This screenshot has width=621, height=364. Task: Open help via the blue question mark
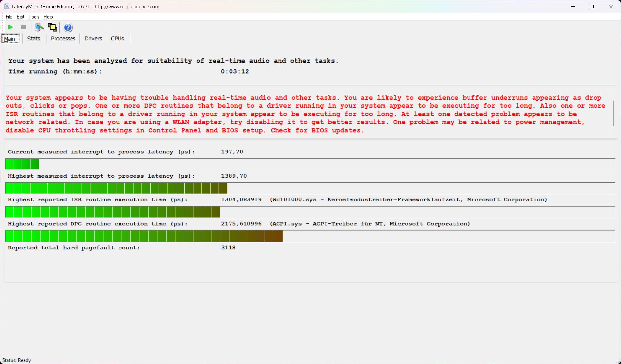click(68, 27)
